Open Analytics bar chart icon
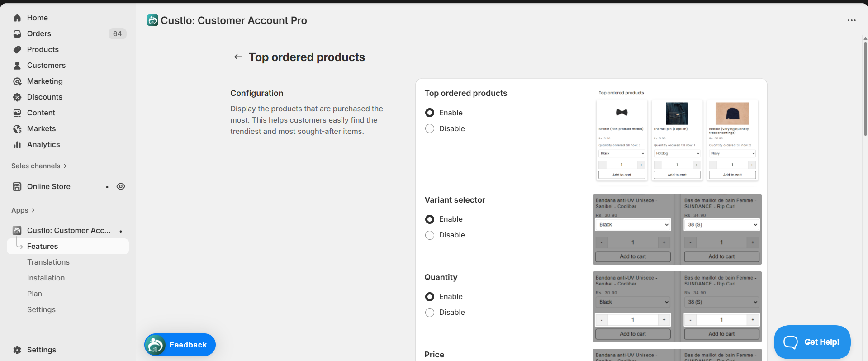This screenshot has width=868, height=361. (x=17, y=145)
